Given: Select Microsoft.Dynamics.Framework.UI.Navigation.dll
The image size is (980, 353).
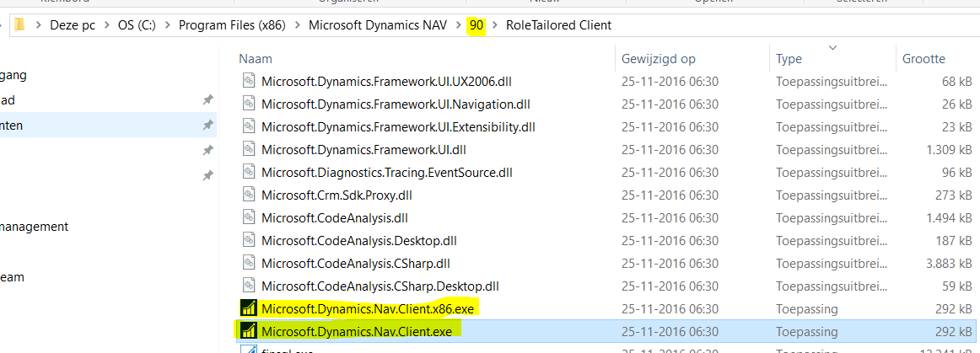Looking at the screenshot, I should 396,104.
